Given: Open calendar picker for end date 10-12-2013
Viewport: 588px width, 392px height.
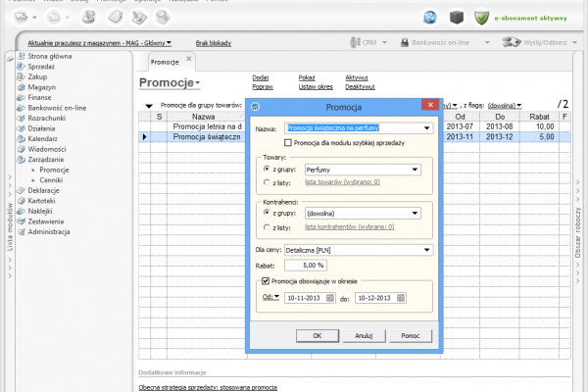Looking at the screenshot, I should point(398,298).
